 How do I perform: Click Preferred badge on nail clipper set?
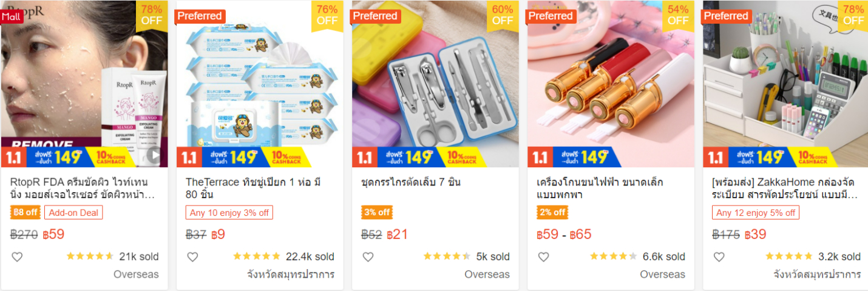[x=375, y=16]
